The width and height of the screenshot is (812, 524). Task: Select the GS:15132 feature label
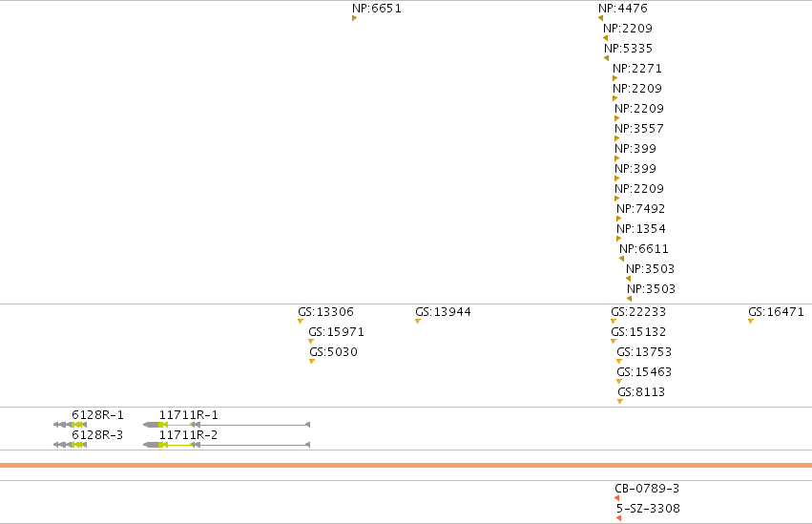[638, 332]
